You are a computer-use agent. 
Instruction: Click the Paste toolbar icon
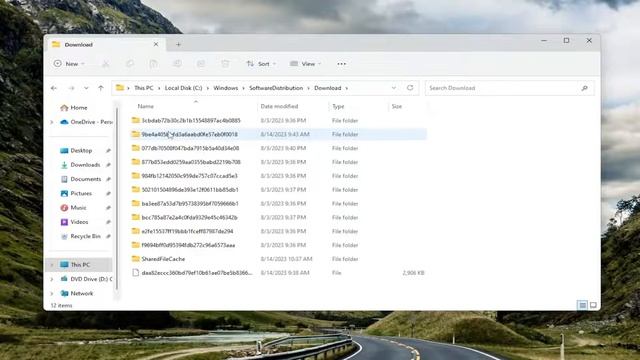[x=153, y=64]
